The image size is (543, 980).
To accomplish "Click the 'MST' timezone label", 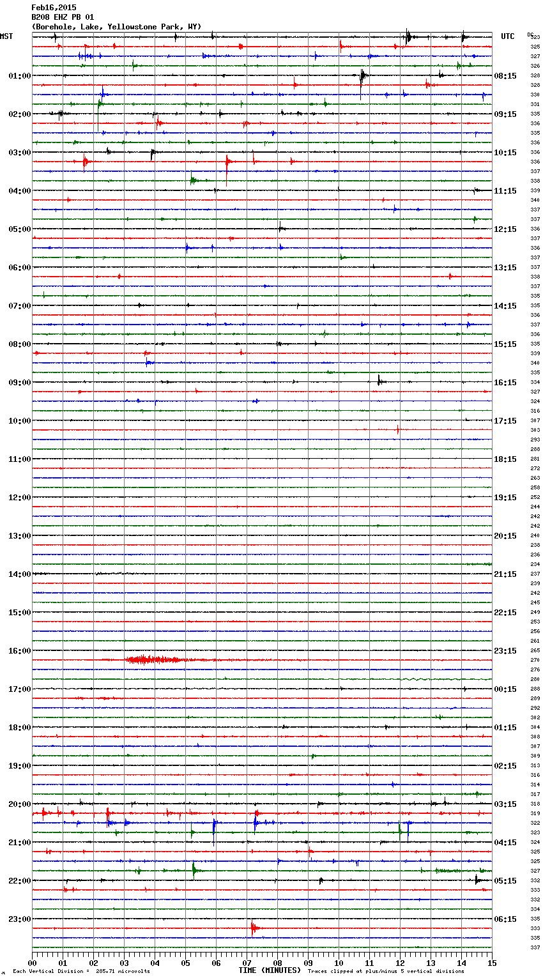I will click(6, 36).
